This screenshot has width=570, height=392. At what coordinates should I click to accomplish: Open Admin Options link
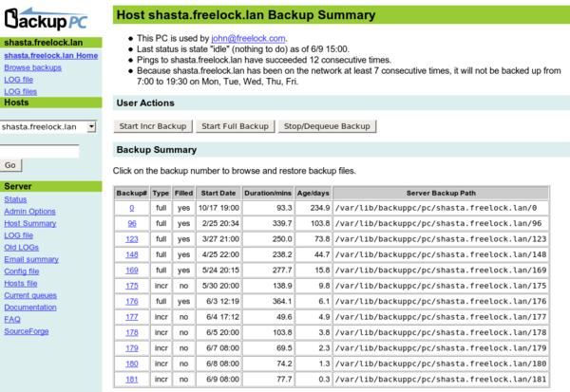coord(29,212)
